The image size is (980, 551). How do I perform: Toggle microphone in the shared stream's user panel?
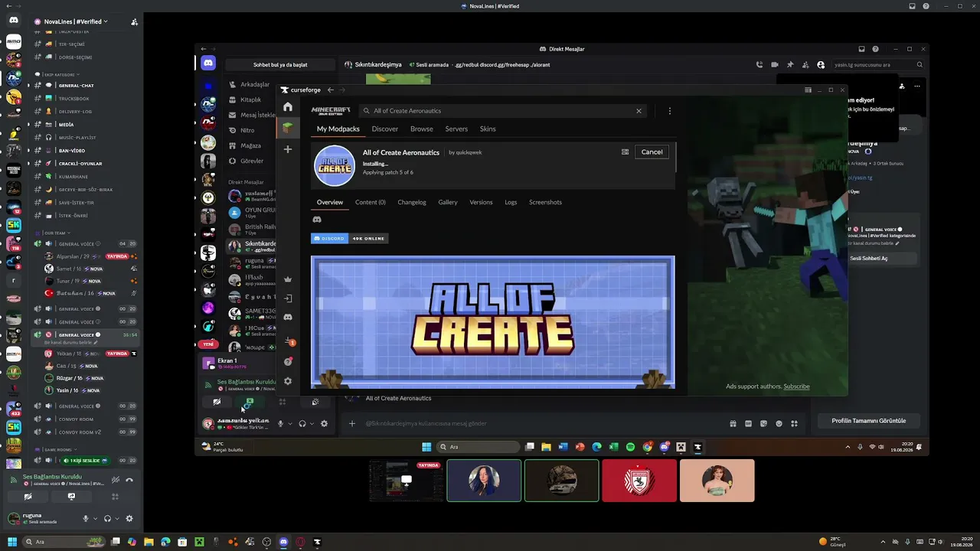tap(280, 423)
